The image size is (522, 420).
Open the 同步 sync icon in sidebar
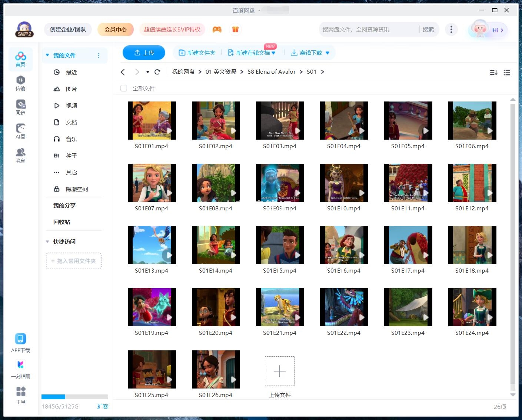coord(20,107)
